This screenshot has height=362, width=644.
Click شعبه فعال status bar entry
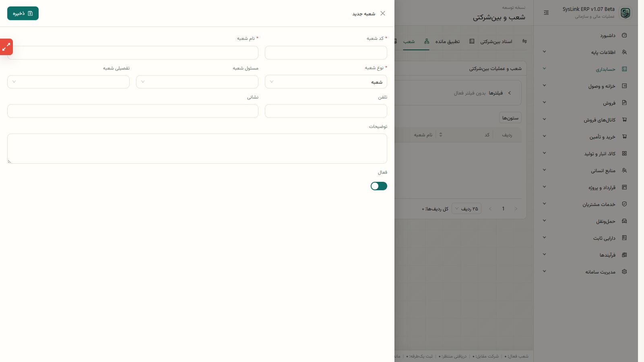[517, 356]
